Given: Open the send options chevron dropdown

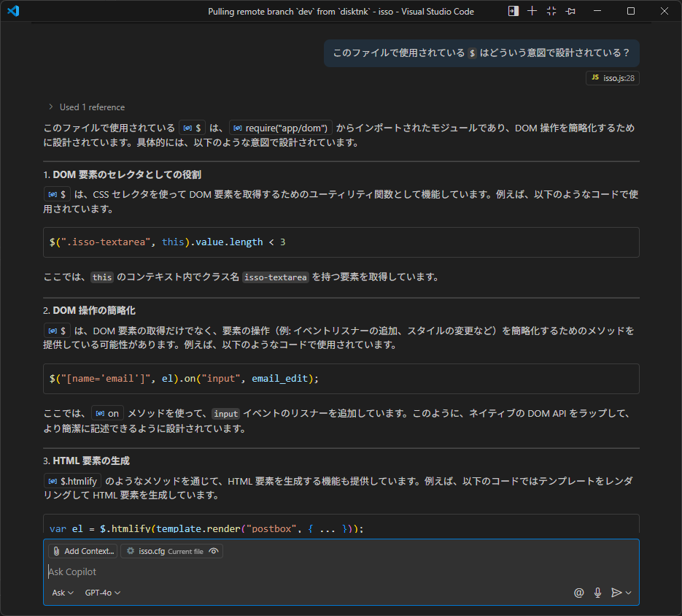Looking at the screenshot, I should (x=629, y=593).
